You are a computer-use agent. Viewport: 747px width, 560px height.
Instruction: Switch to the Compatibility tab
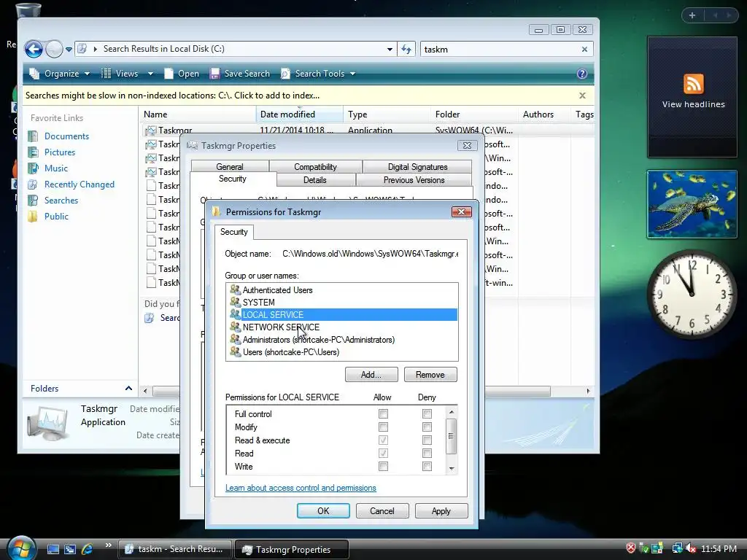coord(315,167)
